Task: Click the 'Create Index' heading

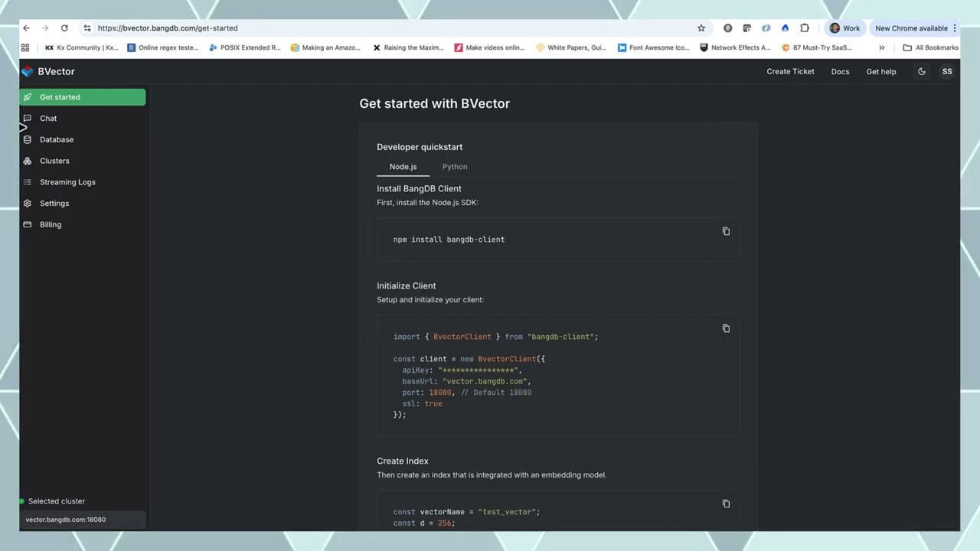Action: (403, 461)
